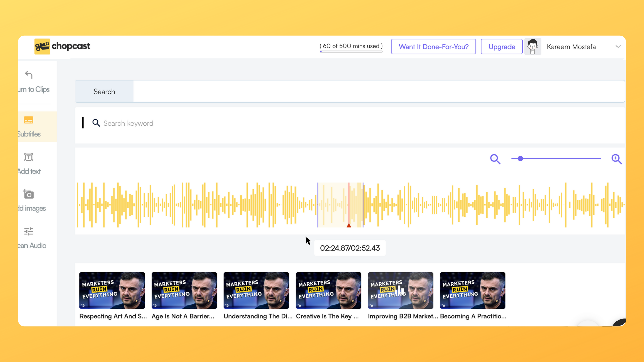Open the Want It Done-For-You page
Image resolution: width=644 pixels, height=362 pixels.
click(x=433, y=47)
